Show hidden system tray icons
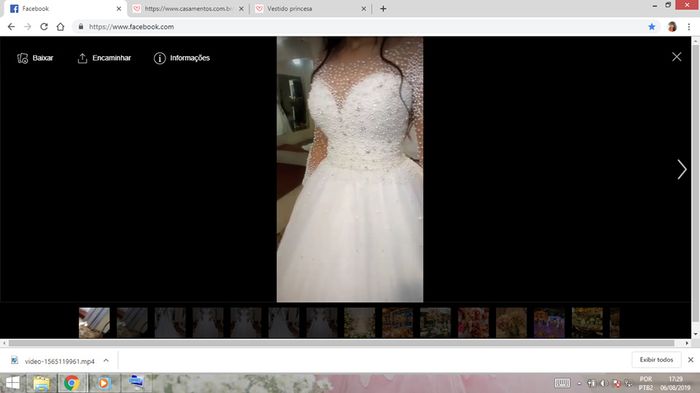This screenshot has height=393, width=700. click(579, 383)
